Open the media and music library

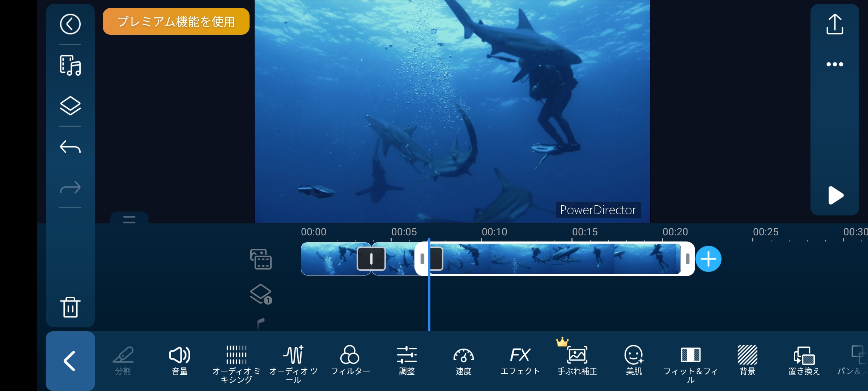[70, 66]
